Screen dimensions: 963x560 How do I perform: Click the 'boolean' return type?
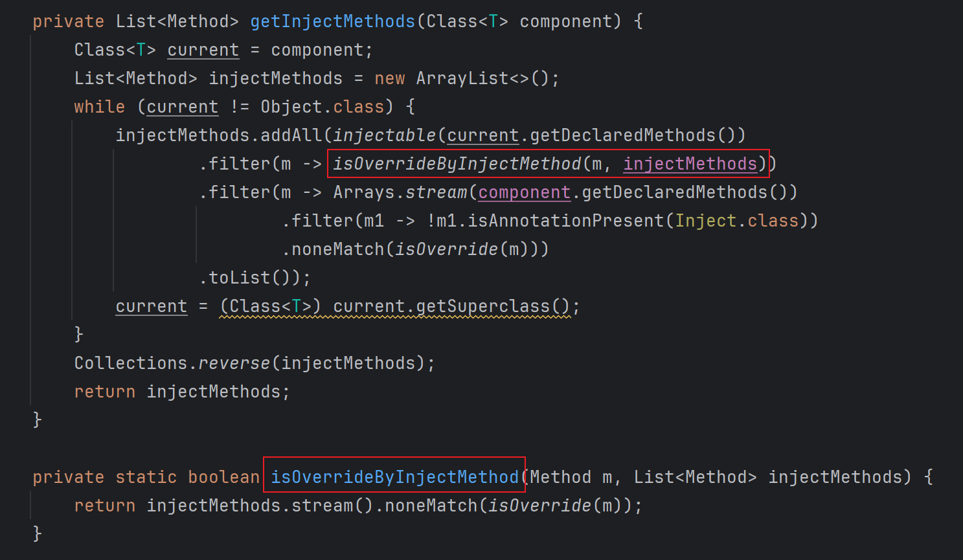point(223,477)
